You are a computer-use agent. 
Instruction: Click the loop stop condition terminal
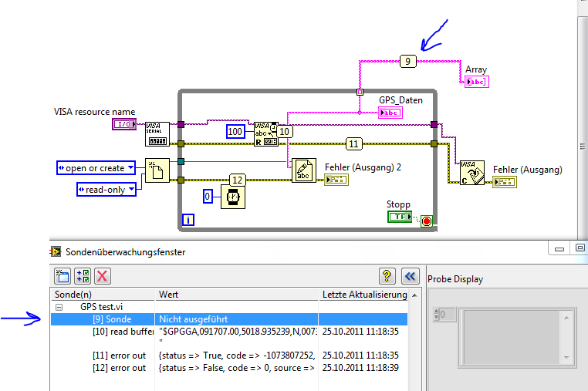click(x=427, y=221)
